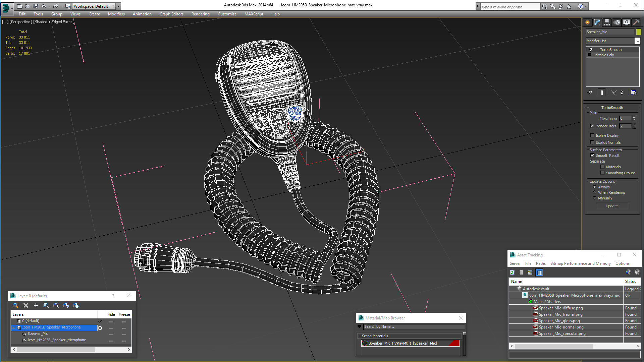644x362 pixels.
Task: Click Status Log icon in Asset Tracking
Action: click(x=521, y=273)
